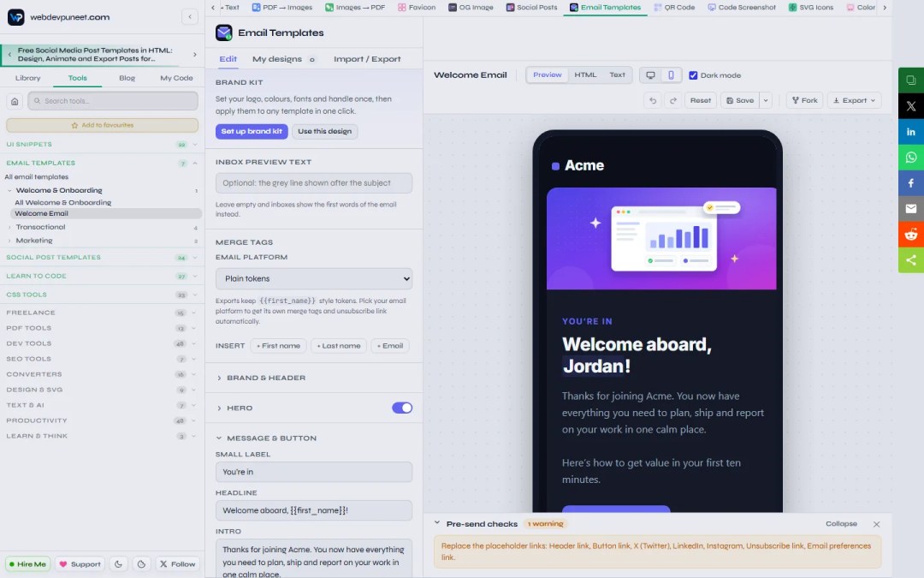Click the copy icon atop the share bar
Screen dimensions: 924x578
pyautogui.click(x=911, y=80)
